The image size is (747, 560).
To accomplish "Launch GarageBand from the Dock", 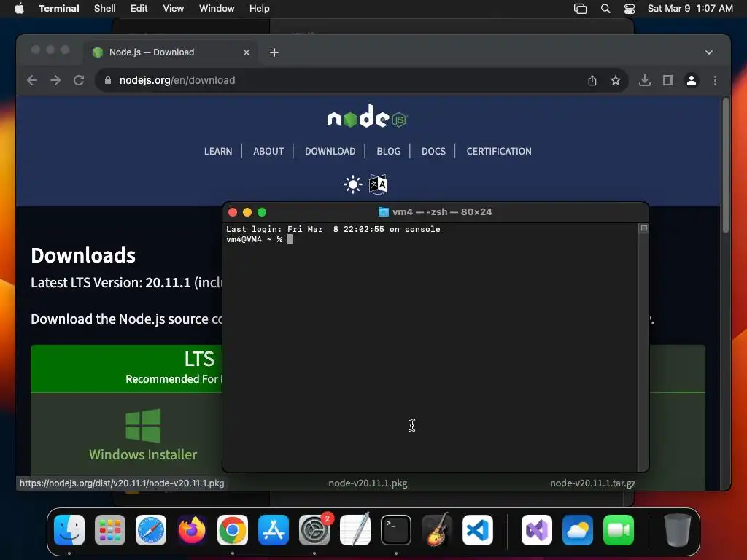I will point(437,530).
